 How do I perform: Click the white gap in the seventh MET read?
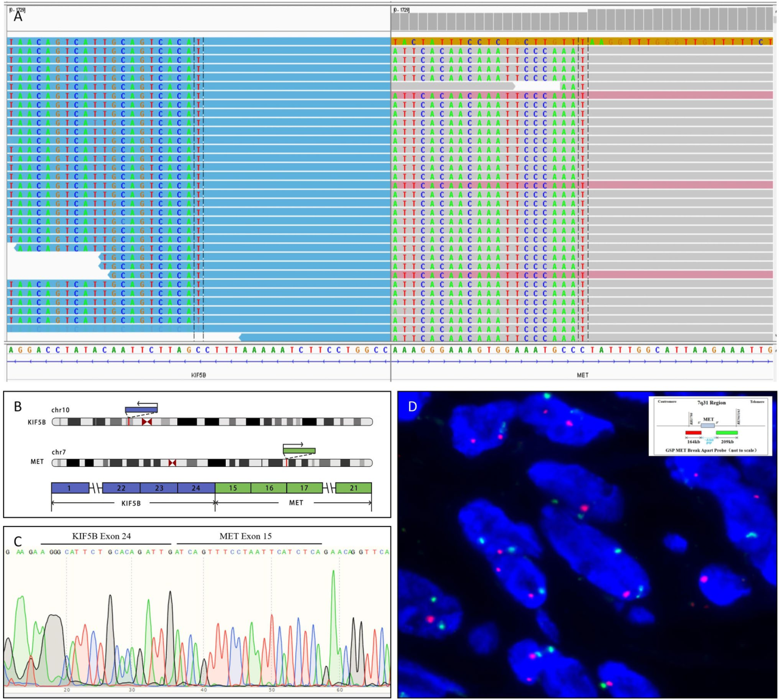click(537, 86)
